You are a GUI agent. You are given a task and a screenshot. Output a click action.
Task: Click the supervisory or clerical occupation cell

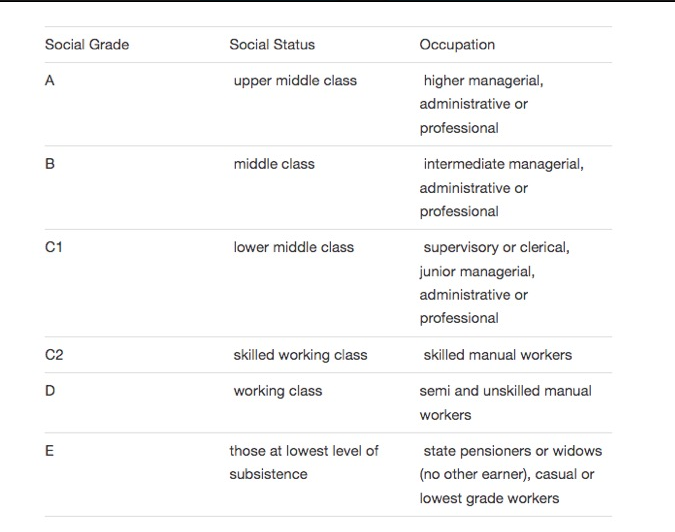[x=495, y=283]
